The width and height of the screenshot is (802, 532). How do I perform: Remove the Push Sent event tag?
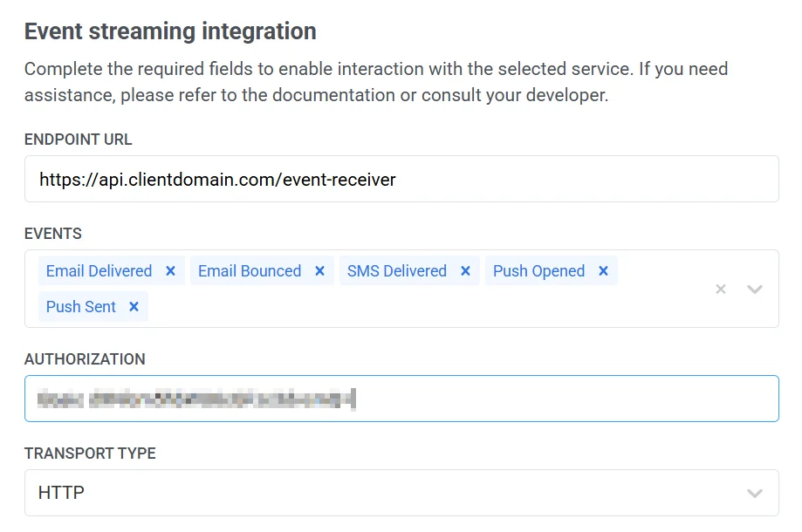pos(134,306)
